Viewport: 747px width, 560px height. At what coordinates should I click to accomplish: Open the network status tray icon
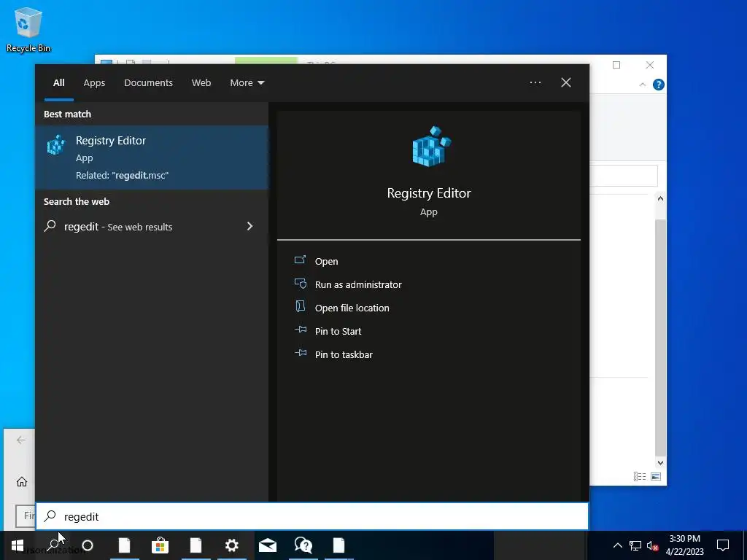tap(635, 545)
